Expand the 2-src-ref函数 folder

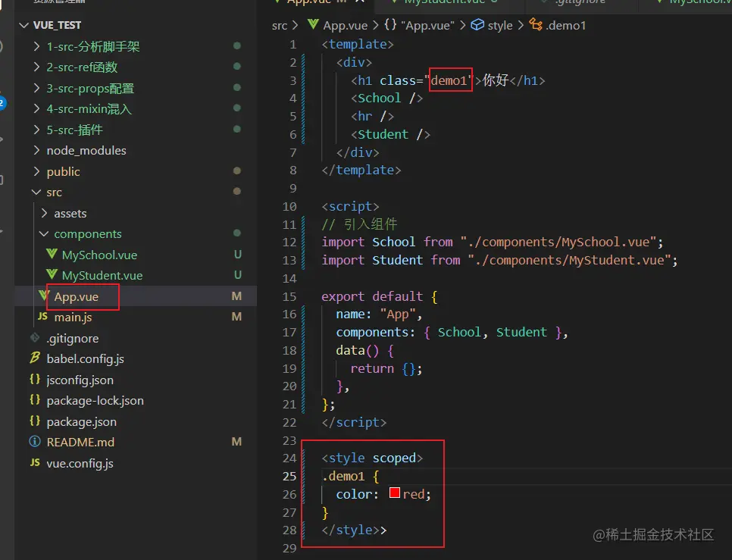pos(82,67)
